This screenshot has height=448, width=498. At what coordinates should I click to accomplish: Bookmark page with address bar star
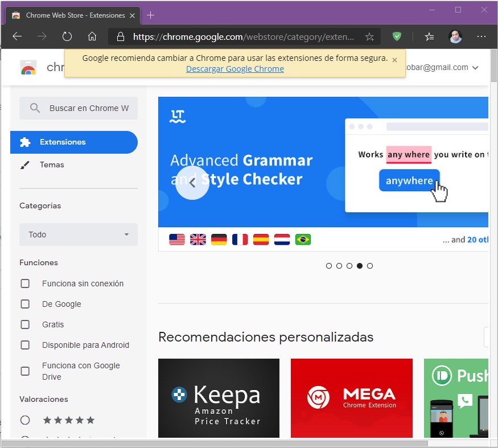[369, 36]
